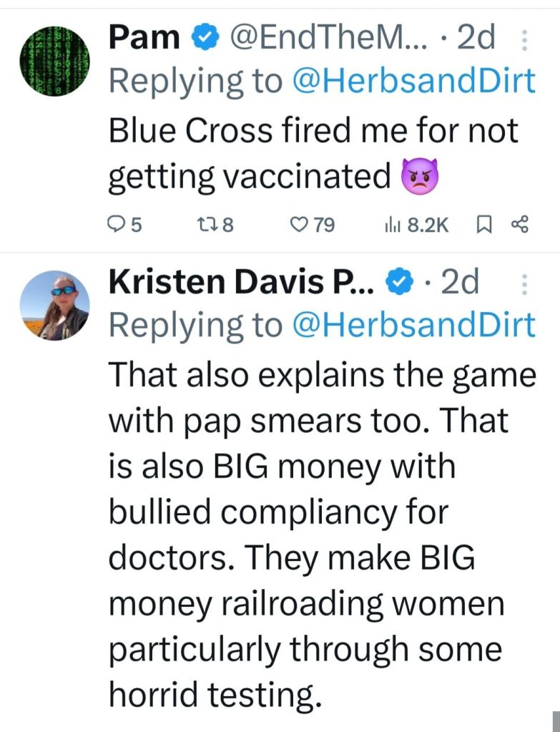Screen dimensions: 560x732
Task: Open @HerbsandDirt link in Pam's reply
Action: pos(413,81)
